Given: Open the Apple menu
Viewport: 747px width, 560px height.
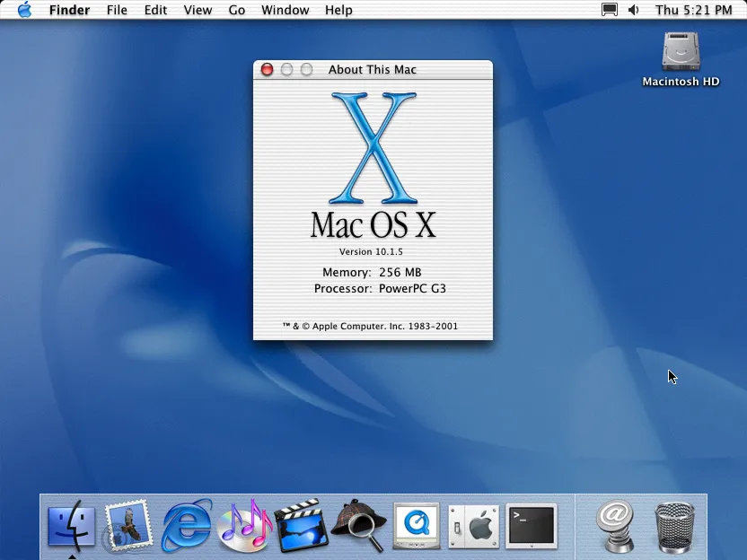Looking at the screenshot, I should pyautogui.click(x=24, y=10).
